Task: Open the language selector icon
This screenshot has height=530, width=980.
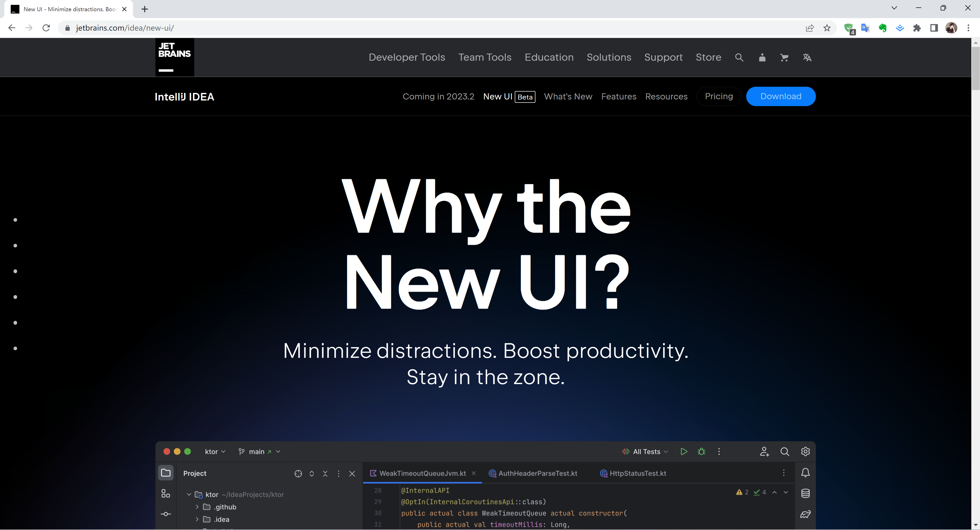Action: click(x=807, y=57)
